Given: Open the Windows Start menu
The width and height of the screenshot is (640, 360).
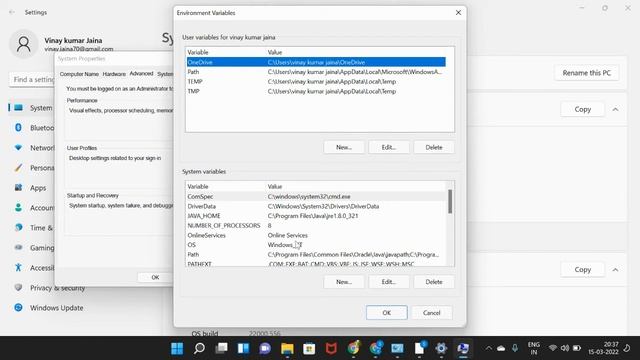Looking at the screenshot, I should 177,348.
